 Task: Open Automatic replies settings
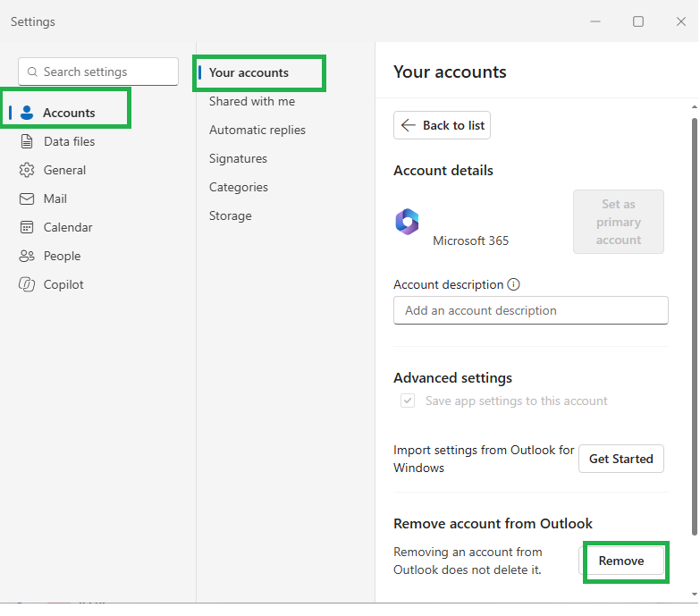257,130
